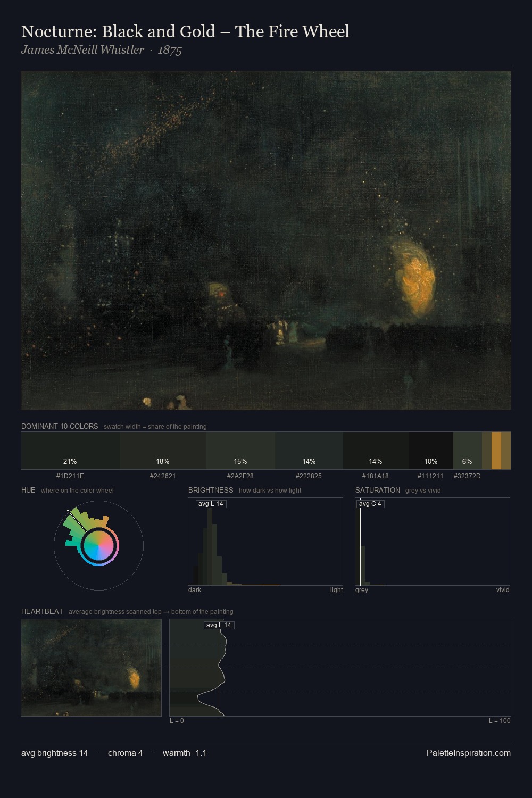Viewport: 532px width, 798px height.
Task: Click the swatch width caption text
Action: tap(155, 427)
